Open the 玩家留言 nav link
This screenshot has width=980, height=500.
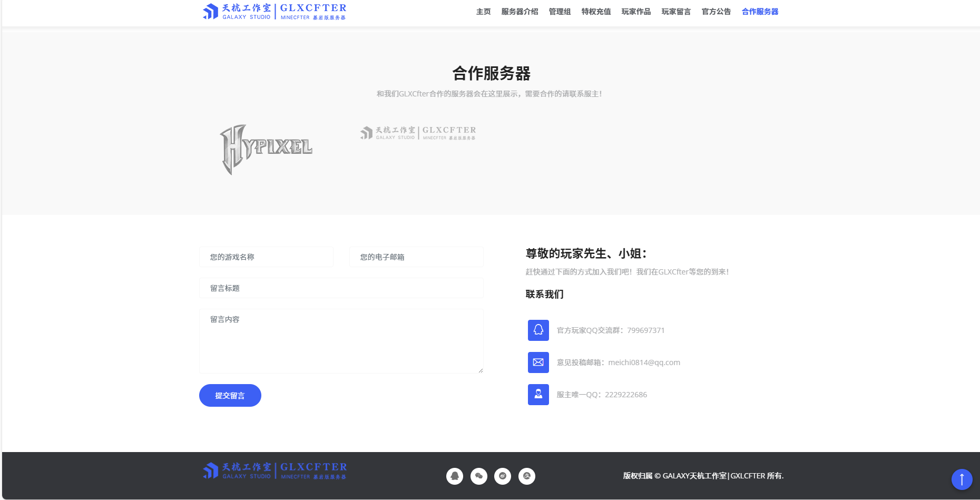[x=676, y=12]
